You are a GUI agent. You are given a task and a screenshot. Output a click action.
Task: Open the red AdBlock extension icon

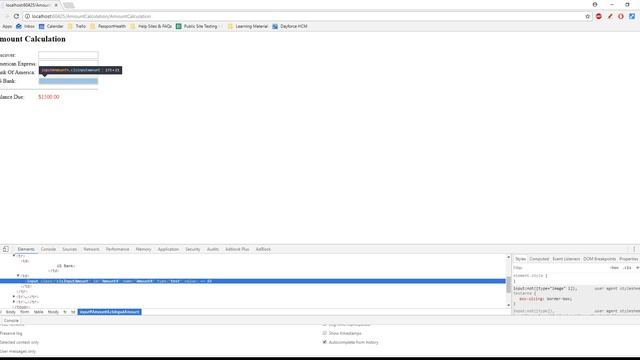tap(599, 16)
